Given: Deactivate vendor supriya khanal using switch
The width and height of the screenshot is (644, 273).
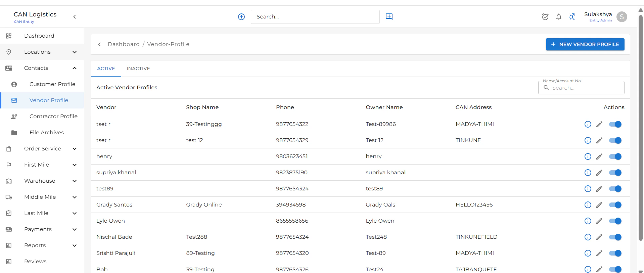Looking at the screenshot, I should [615, 173].
